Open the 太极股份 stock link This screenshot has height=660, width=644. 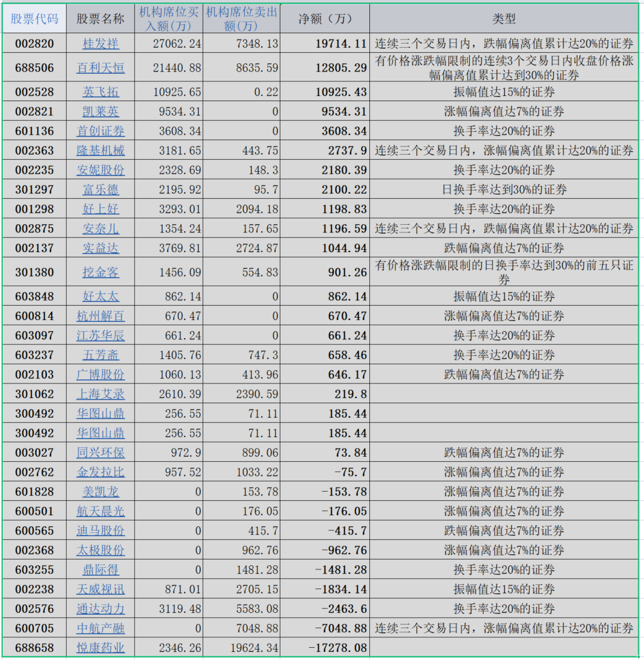coord(100,550)
